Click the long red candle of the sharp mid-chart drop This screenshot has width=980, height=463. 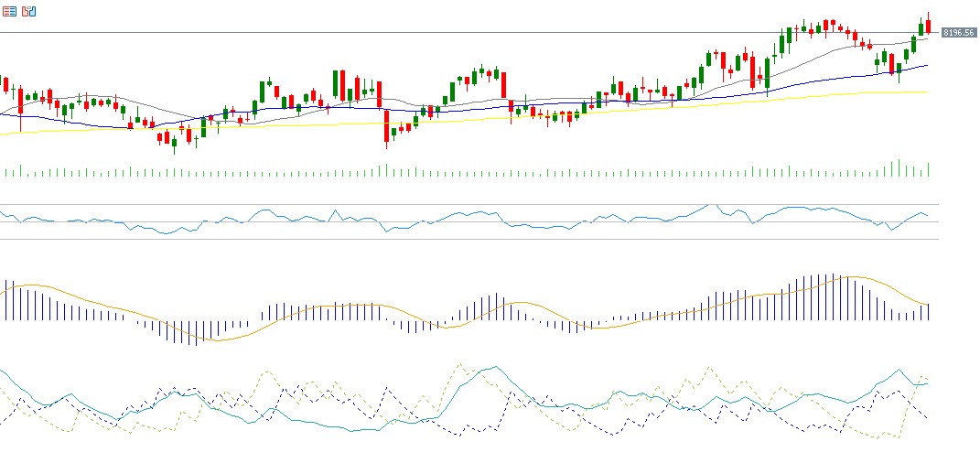coord(386,127)
